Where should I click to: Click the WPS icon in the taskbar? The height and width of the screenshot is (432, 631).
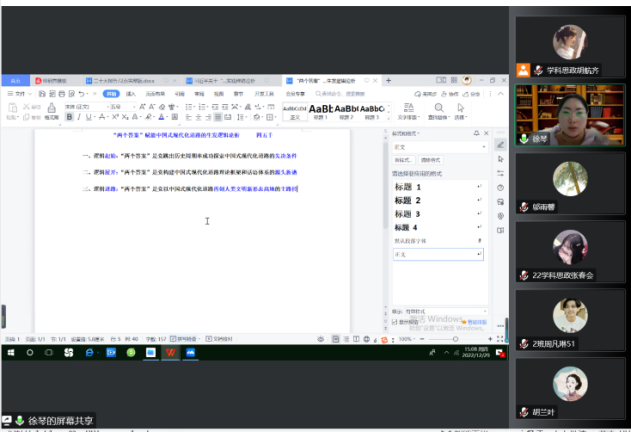pos(171,353)
